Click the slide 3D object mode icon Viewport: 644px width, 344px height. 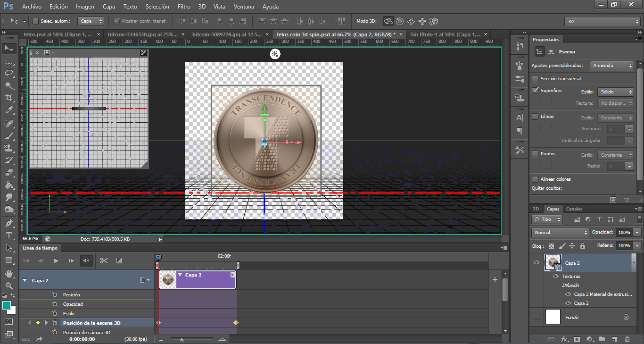(x=422, y=21)
